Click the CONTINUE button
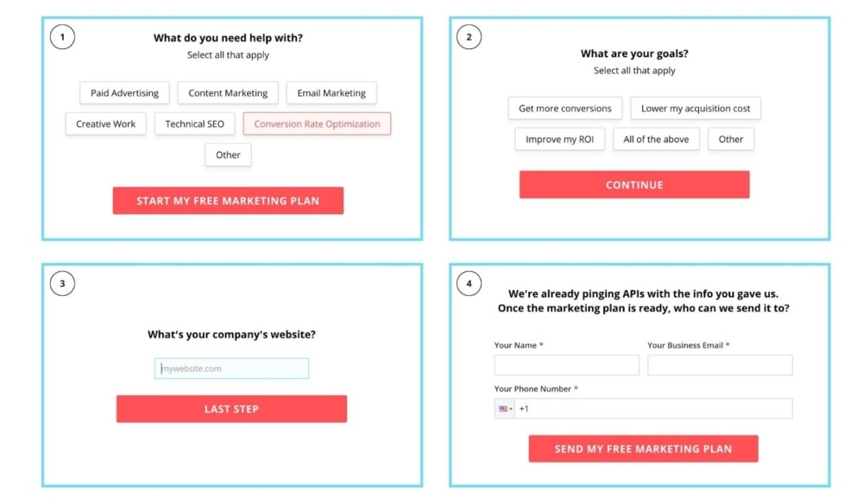 (x=634, y=184)
